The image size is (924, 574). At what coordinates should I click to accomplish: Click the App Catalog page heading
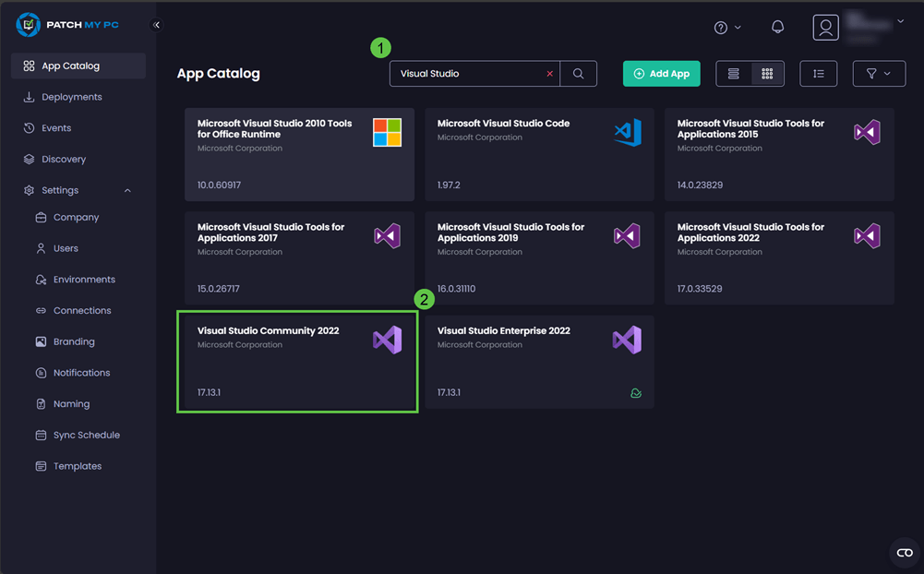[219, 74]
